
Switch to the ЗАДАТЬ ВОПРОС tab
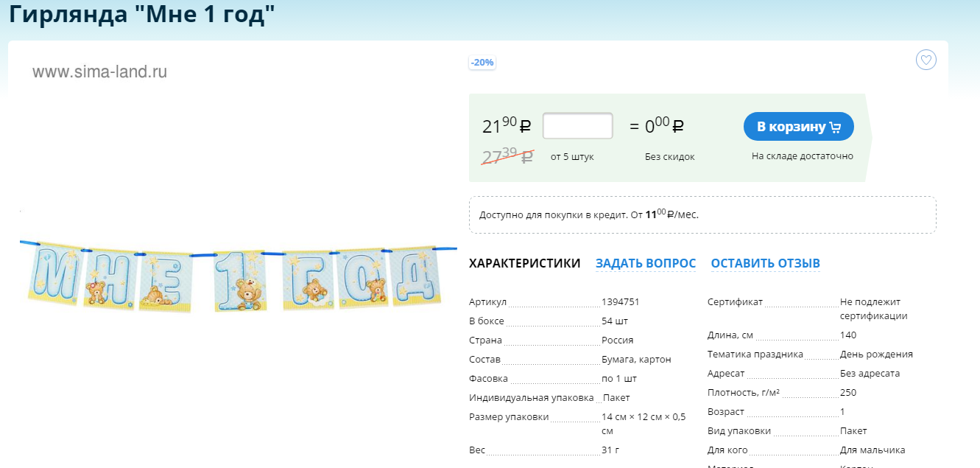pyautogui.click(x=645, y=263)
